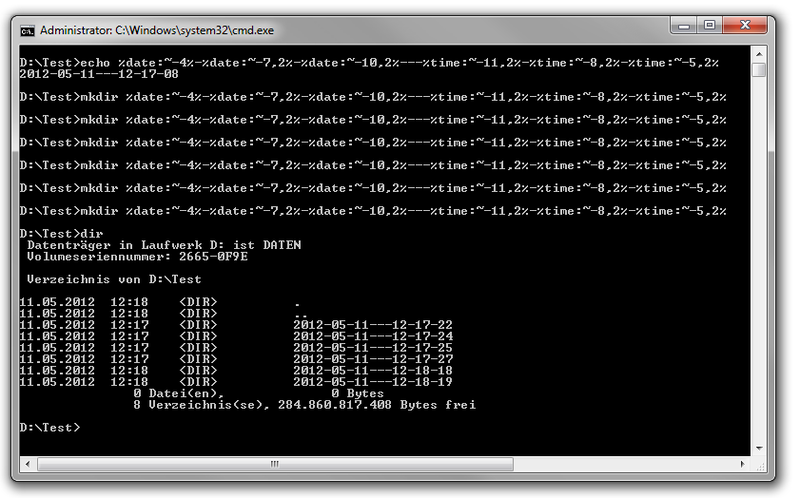Click the Volumeseriennummer 2665-0F9E line
Screen dimensions: 800x498
coord(137,256)
